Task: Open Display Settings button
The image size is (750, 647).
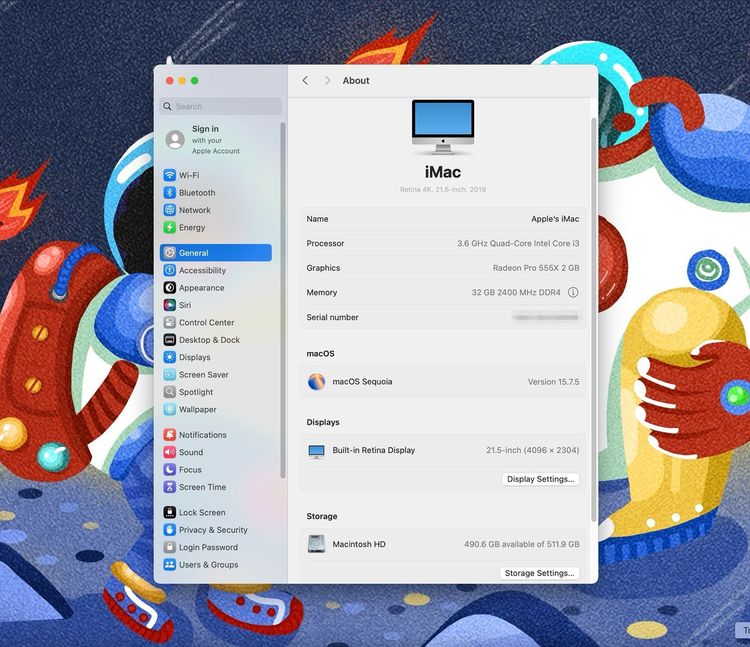Action: click(540, 479)
